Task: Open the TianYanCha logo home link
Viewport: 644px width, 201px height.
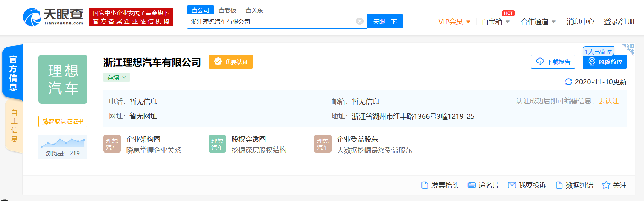Action: (x=53, y=17)
